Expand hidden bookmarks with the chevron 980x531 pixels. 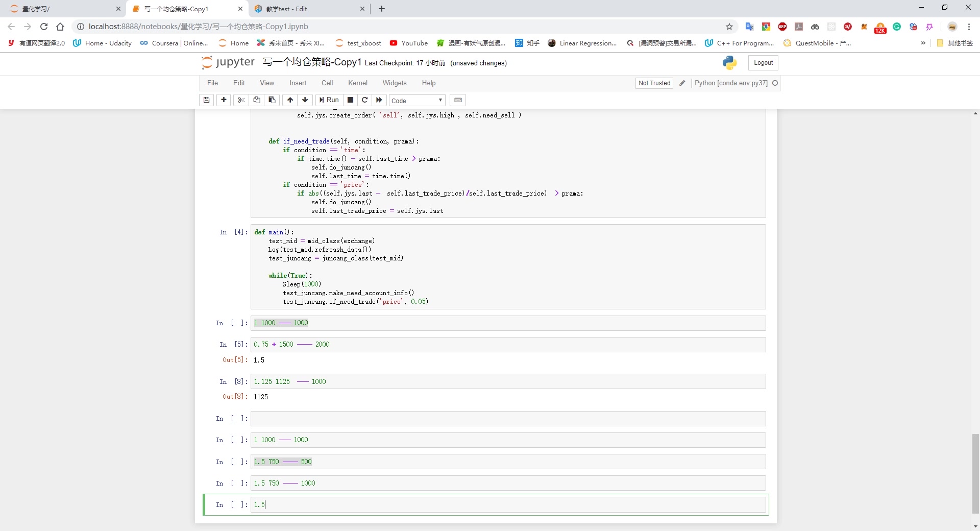(x=923, y=43)
